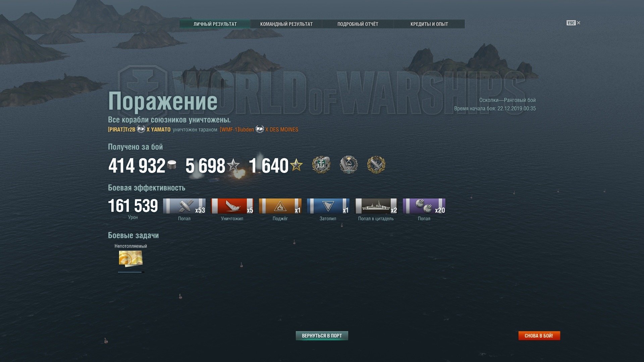Click the Вернуться в порт button
The image size is (644, 362).
tap(322, 336)
